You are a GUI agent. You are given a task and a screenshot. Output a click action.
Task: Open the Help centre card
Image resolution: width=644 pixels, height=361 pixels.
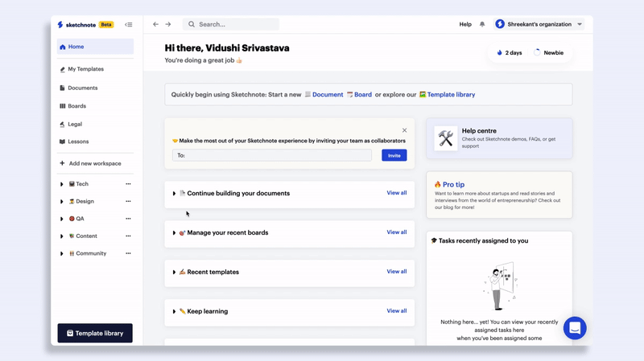tap(499, 138)
